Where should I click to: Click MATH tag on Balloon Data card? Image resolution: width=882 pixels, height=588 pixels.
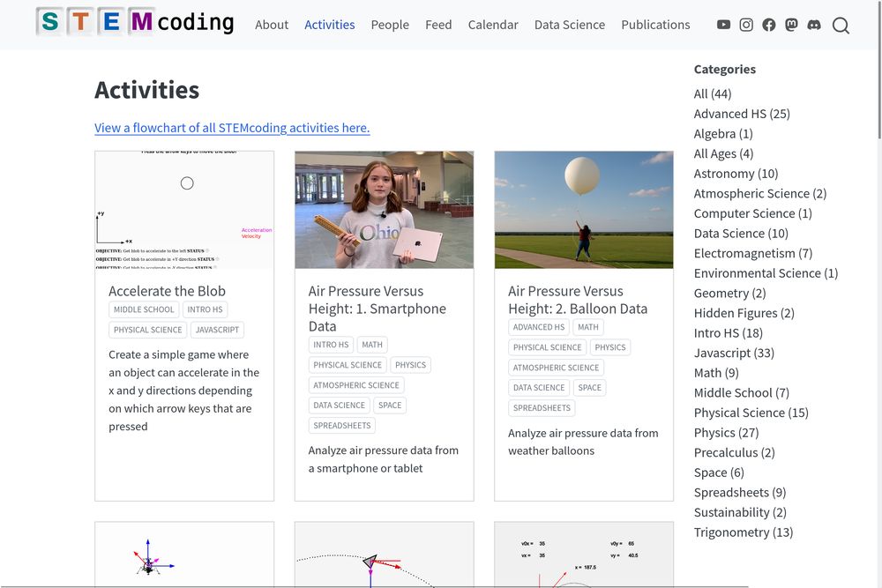pos(587,327)
